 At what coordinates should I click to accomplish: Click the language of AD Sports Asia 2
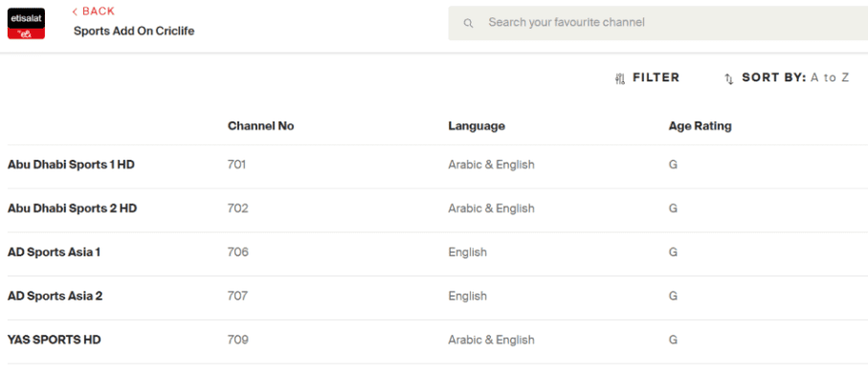pos(468,296)
